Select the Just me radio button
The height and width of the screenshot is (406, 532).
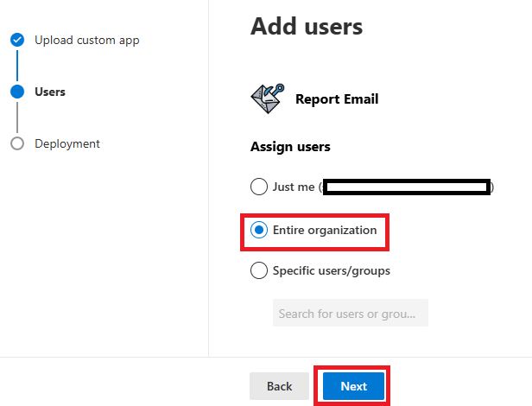pyautogui.click(x=258, y=187)
